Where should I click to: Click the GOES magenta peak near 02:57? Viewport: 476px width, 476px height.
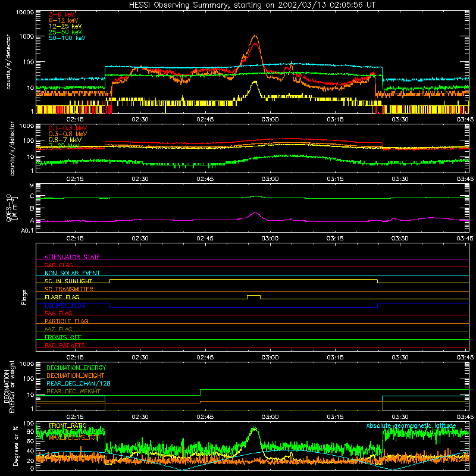click(256, 213)
